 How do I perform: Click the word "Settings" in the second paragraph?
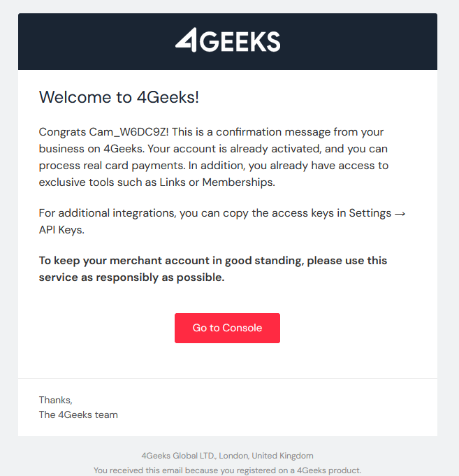pos(370,213)
